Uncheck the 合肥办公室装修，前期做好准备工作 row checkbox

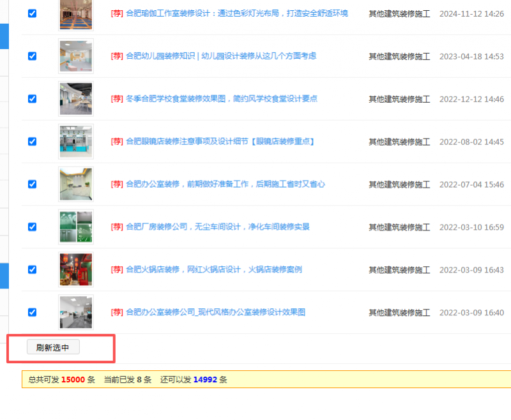coord(33,184)
